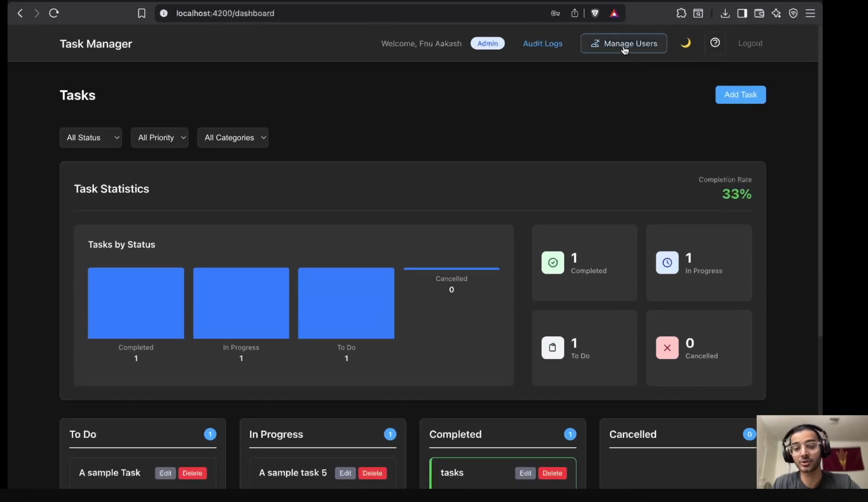
Task: Open the browser extensions puzzle icon
Action: point(681,13)
